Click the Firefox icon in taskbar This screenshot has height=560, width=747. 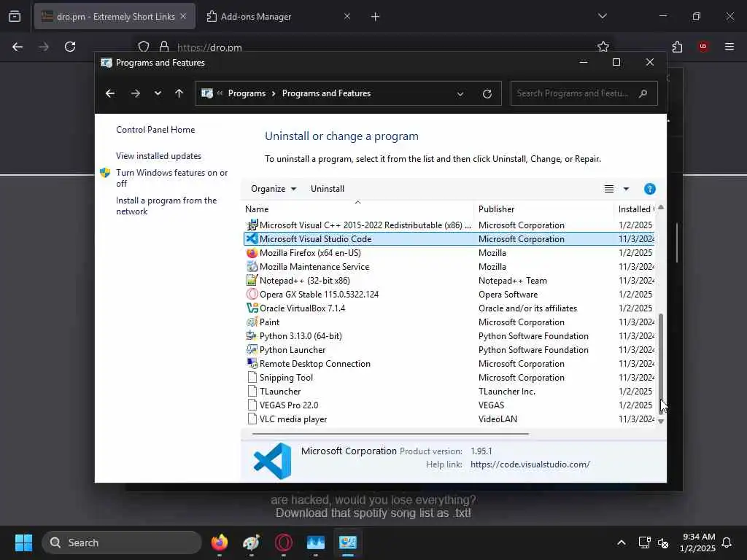[x=220, y=542]
